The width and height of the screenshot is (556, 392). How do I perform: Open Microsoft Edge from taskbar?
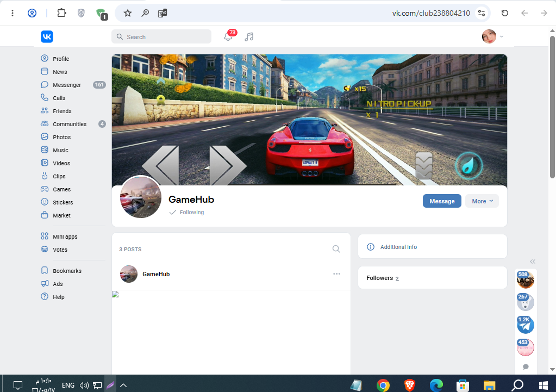(x=436, y=385)
